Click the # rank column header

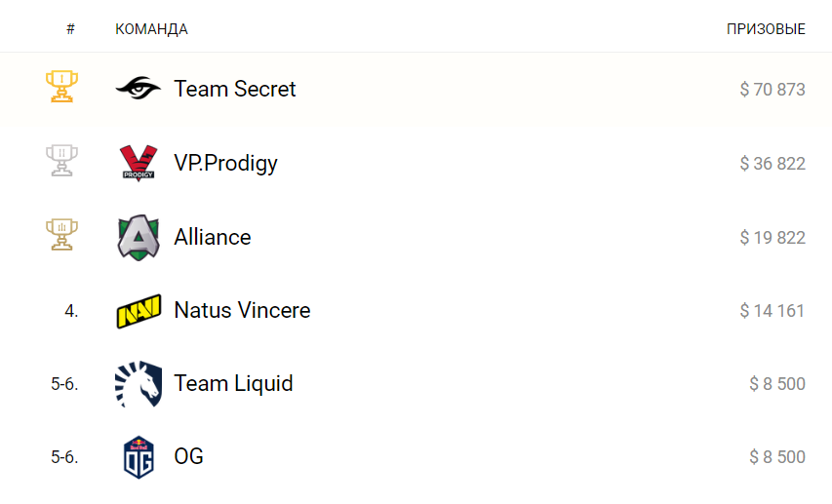pos(70,29)
